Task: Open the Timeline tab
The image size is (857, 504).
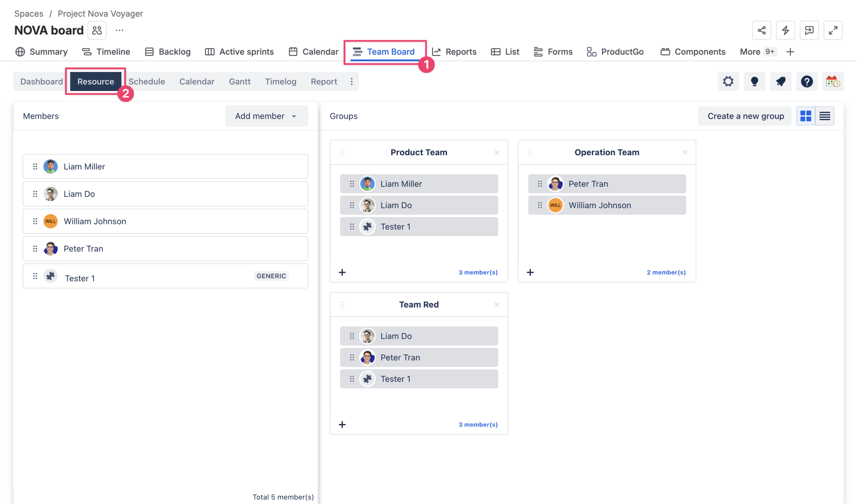Action: tap(106, 52)
